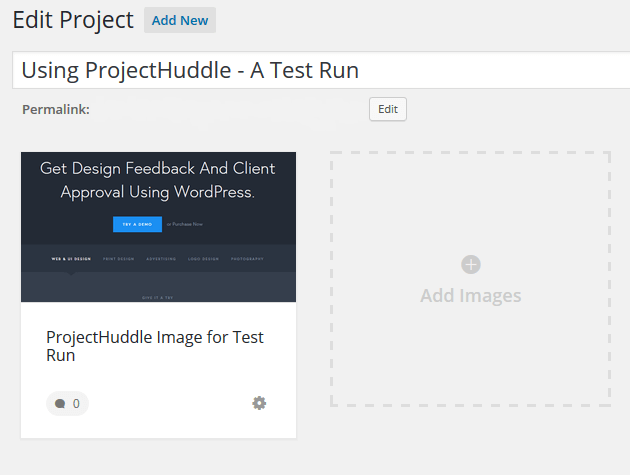The width and height of the screenshot is (630, 475).
Task: Select the ProjectHuddle Image for Test Run title
Action: pyautogui.click(x=155, y=346)
